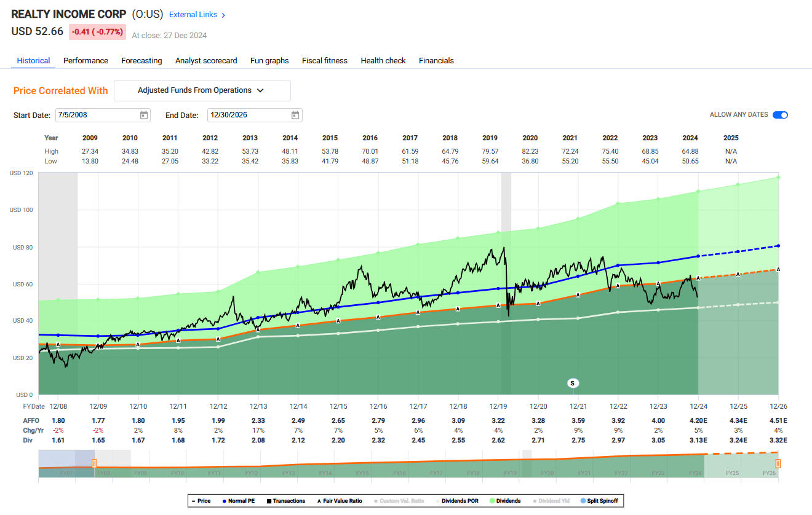Click the 2020 Low value 36.80
The height and width of the screenshot is (515, 812).
[x=530, y=161]
